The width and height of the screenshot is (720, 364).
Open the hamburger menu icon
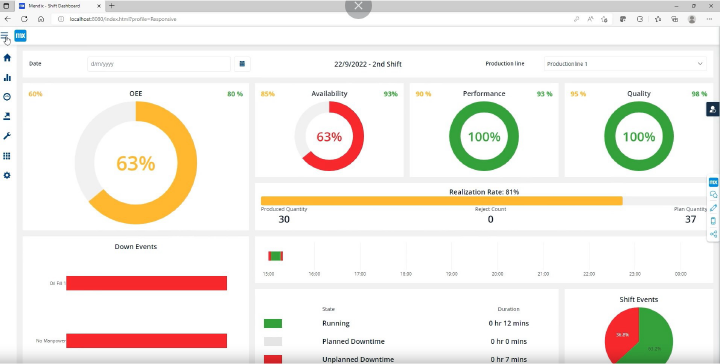coord(5,36)
